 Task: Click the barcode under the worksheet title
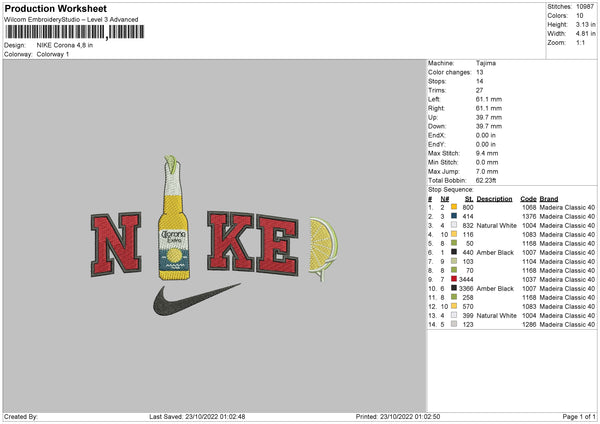(74, 32)
